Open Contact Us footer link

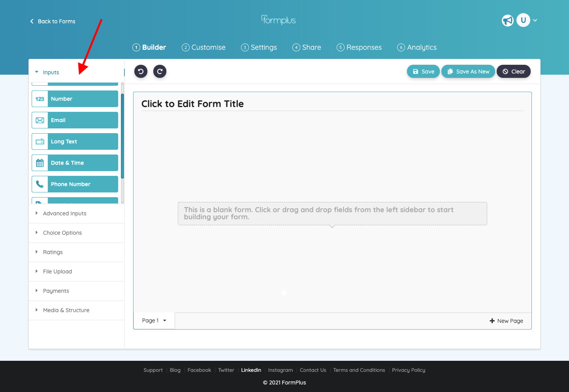313,370
